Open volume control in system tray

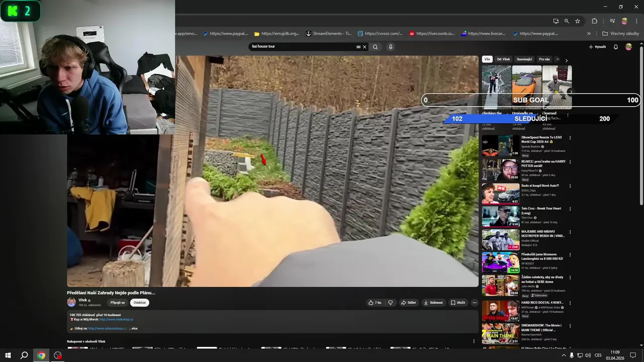point(588,355)
